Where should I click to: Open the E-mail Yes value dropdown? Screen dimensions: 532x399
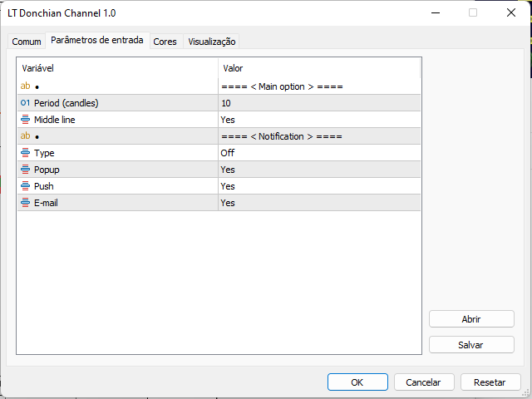click(319, 203)
